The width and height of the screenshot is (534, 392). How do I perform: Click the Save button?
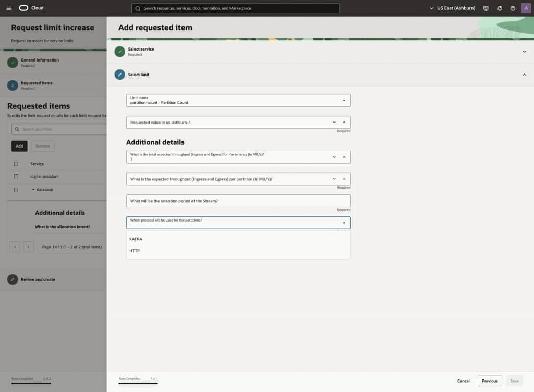tap(514, 381)
